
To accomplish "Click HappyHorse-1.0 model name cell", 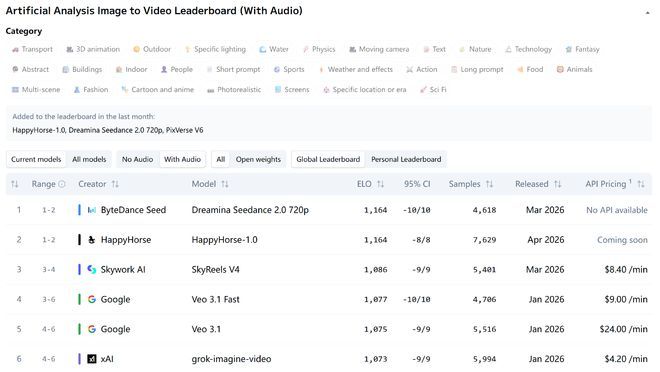I will click(x=224, y=240).
